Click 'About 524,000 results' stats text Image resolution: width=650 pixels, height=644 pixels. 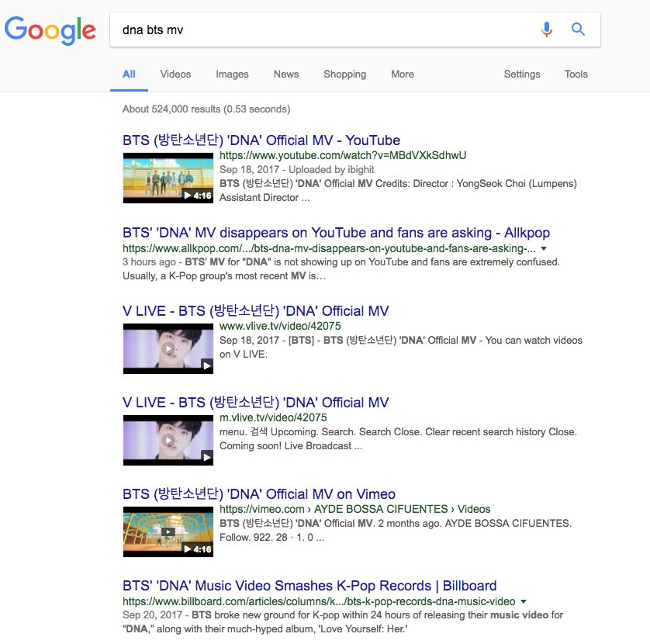coord(206,109)
